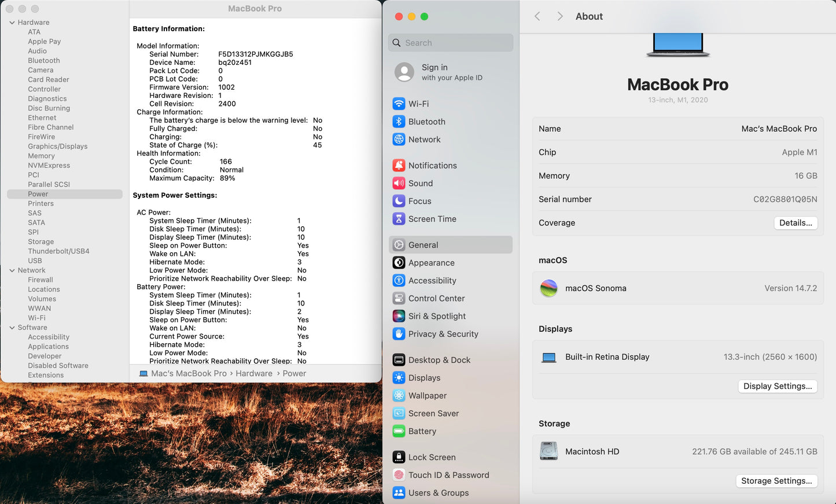Select Thunderbolt/USB4 in the sidebar
This screenshot has height=504, width=836.
pyautogui.click(x=58, y=251)
